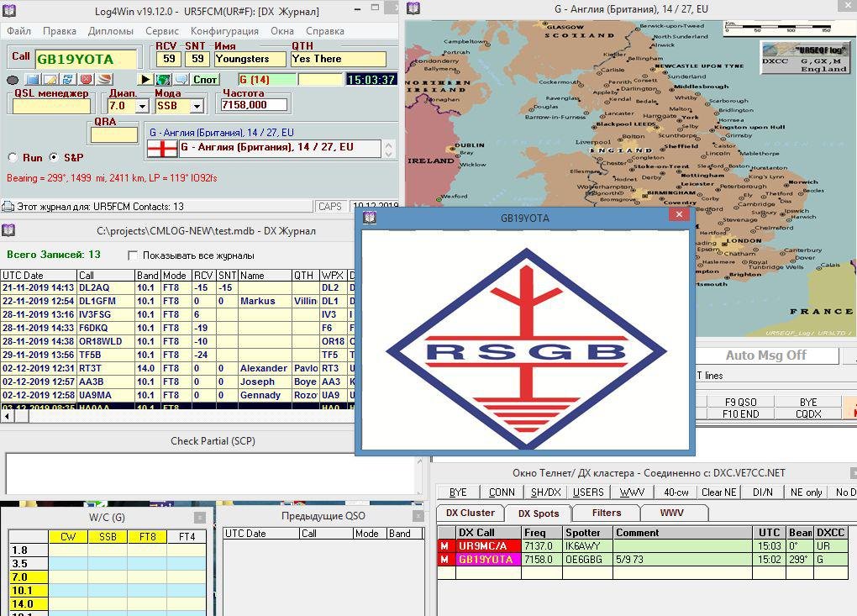Image resolution: width=857 pixels, height=616 pixels.
Task: Click the Call input field
Action: point(86,59)
